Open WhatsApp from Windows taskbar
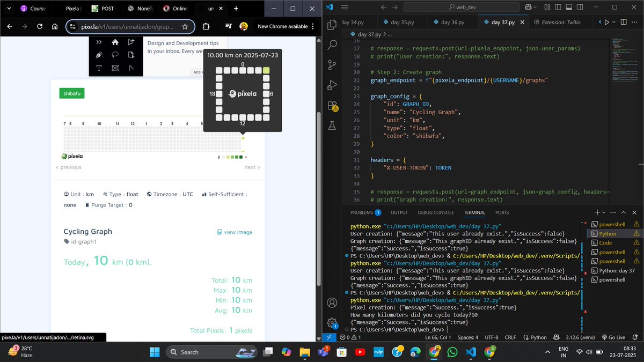Viewport: 644px width, 362px height. point(452,352)
